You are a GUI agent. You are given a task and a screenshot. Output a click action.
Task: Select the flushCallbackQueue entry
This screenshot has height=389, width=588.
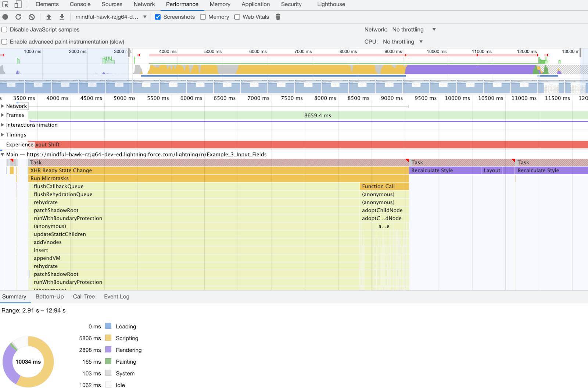194,186
